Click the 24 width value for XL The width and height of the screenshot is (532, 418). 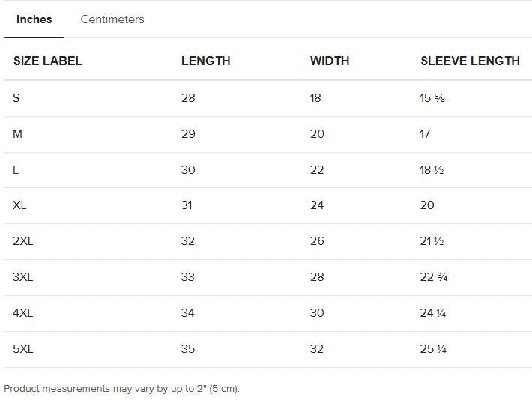(x=317, y=205)
